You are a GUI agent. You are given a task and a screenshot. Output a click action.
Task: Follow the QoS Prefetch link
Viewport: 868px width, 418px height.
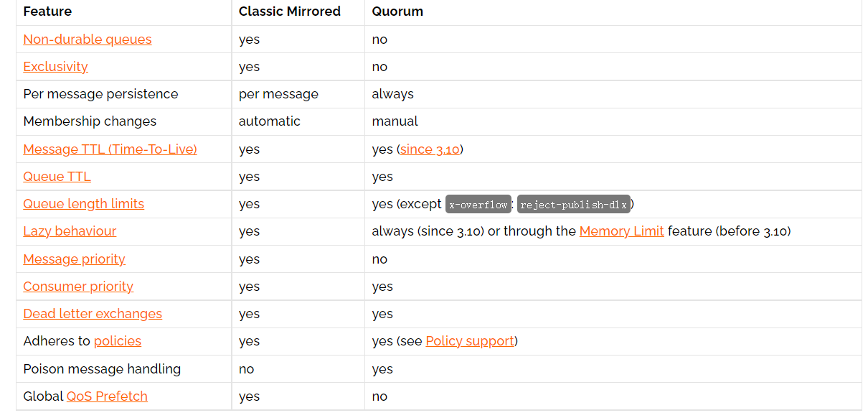click(107, 396)
